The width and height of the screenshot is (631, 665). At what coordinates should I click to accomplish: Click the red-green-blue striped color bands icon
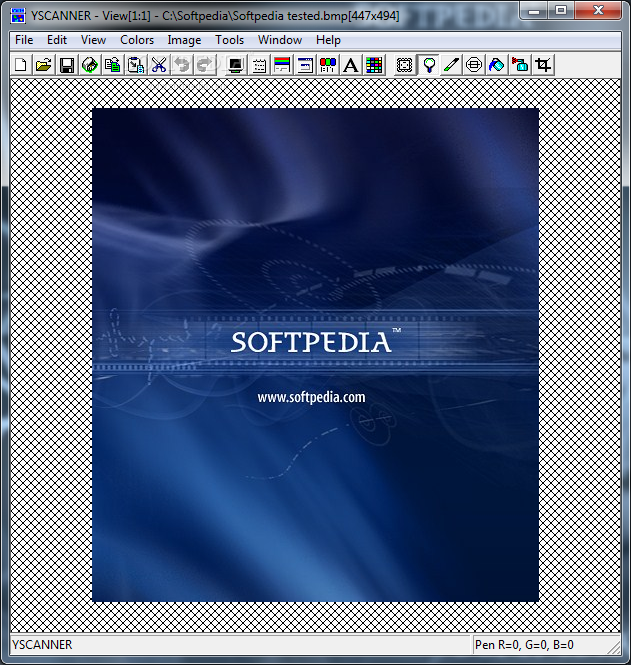pyautogui.click(x=282, y=65)
